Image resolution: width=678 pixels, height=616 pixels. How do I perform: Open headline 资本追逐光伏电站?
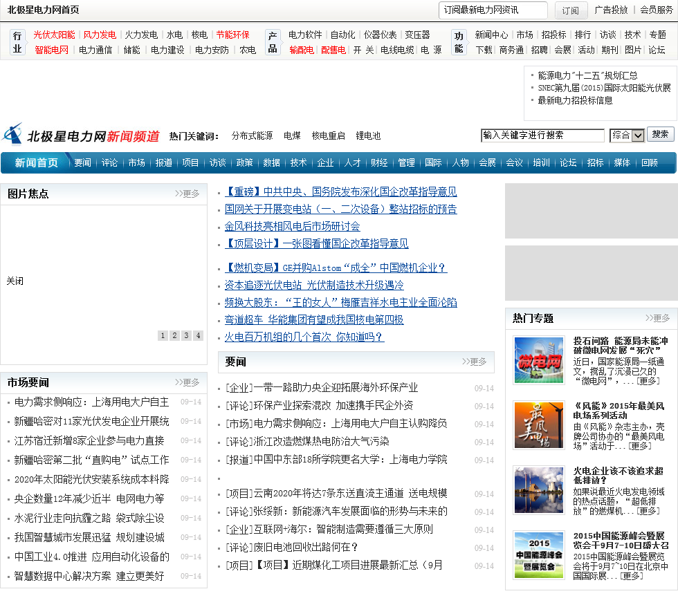314,285
